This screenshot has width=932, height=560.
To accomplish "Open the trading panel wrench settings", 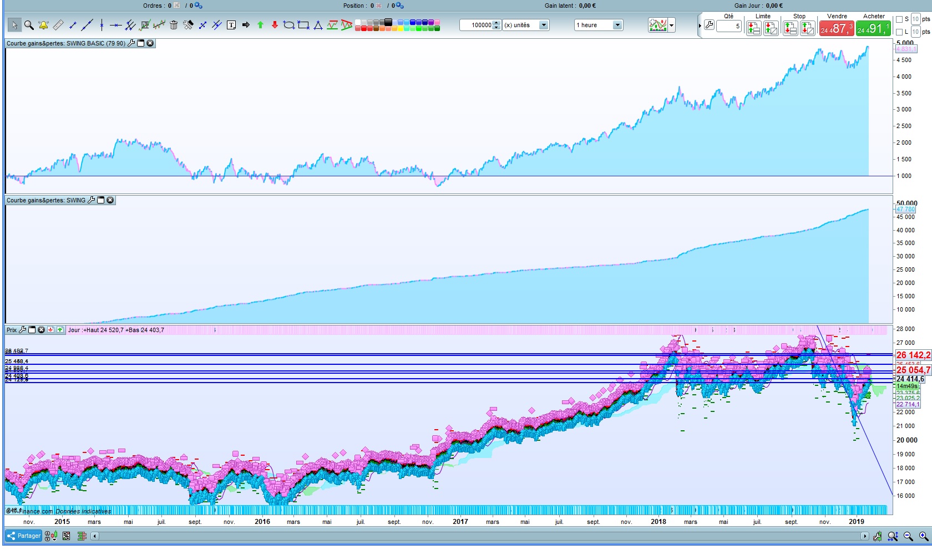I will tap(709, 25).
